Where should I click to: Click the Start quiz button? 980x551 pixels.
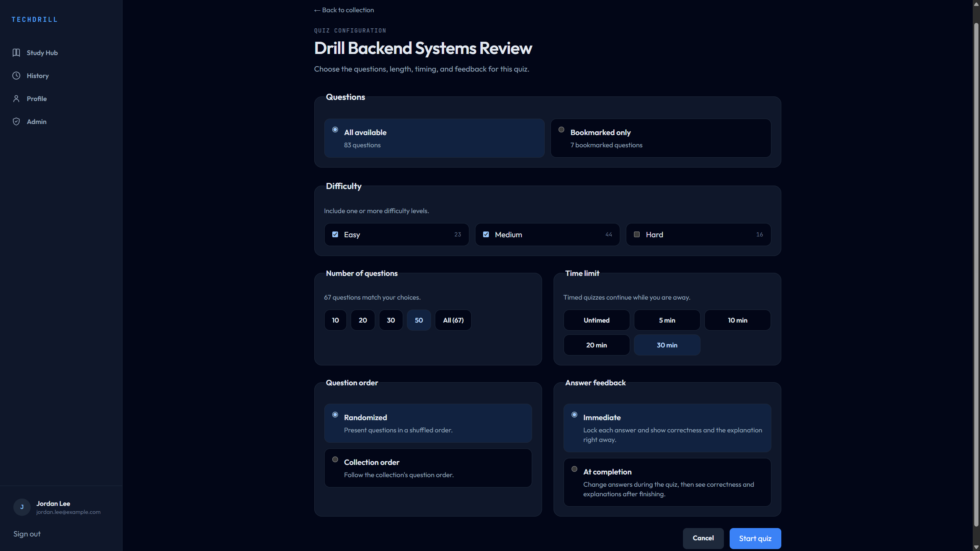755,538
